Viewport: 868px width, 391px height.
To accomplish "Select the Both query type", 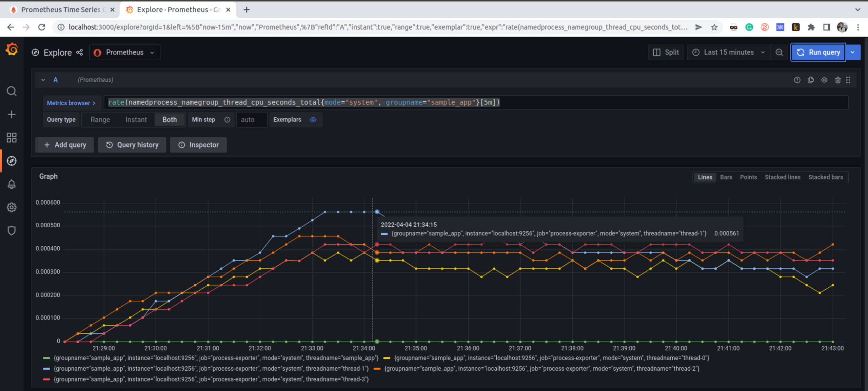I will (170, 120).
